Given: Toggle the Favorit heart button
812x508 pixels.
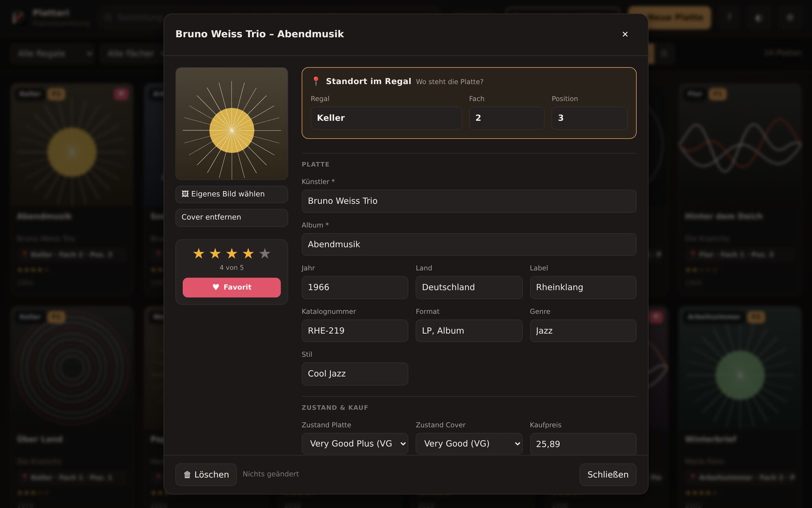Looking at the screenshot, I should 231,288.
